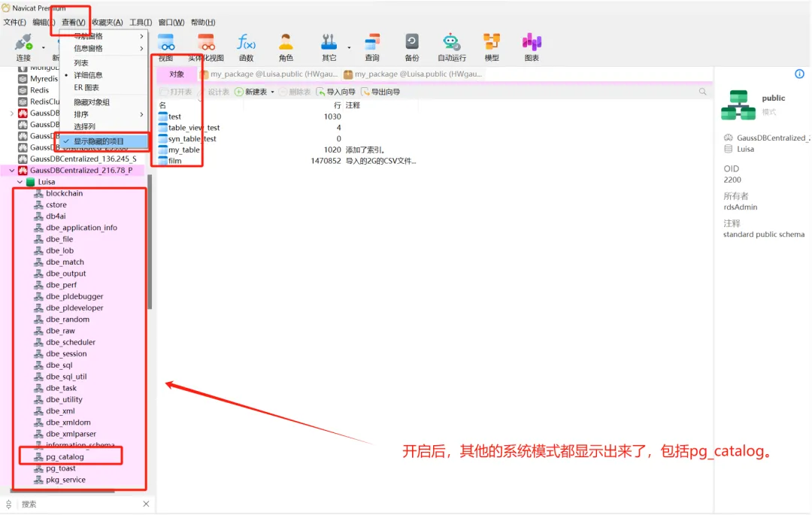Open the 收藏夹(A) menu

[108, 23]
